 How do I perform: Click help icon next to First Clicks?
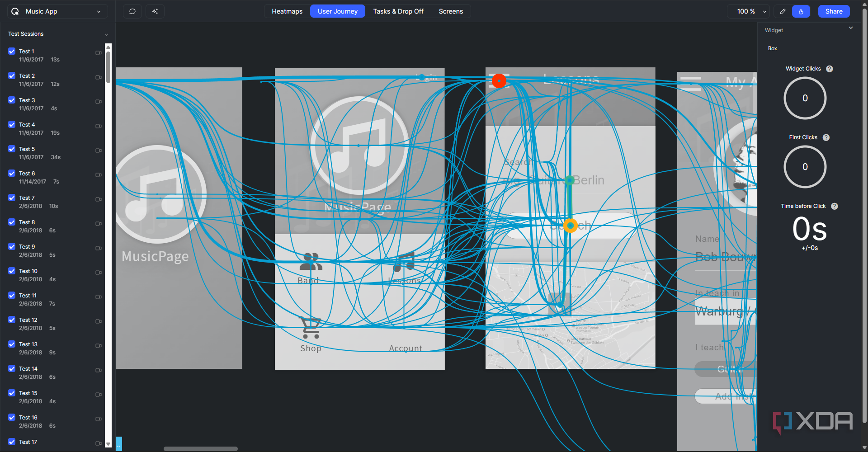[826, 137]
